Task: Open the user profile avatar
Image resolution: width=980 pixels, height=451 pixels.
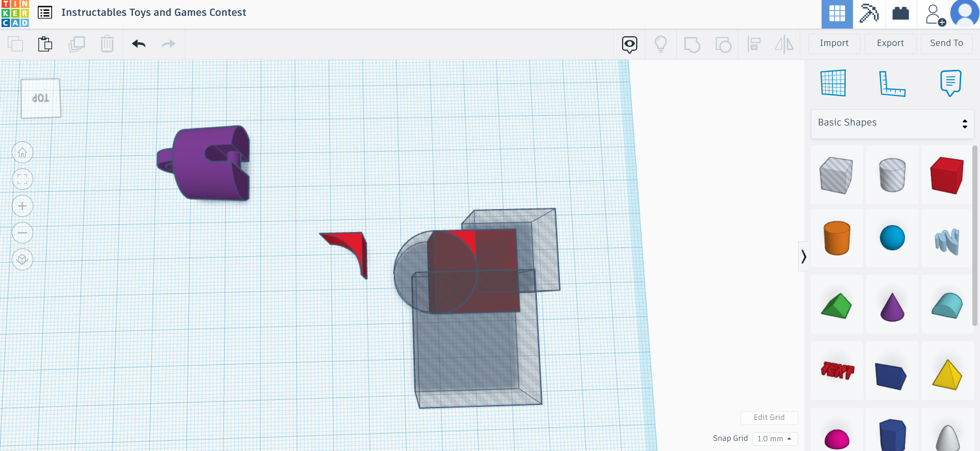Action: pyautogui.click(x=965, y=13)
